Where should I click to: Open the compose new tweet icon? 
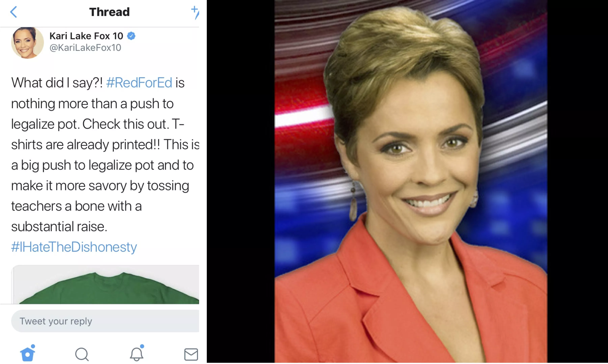pyautogui.click(x=195, y=12)
